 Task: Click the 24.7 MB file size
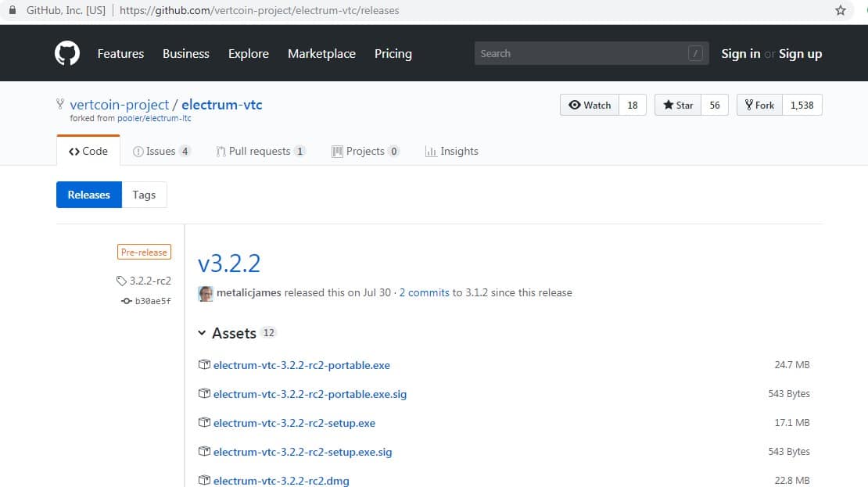(x=792, y=365)
